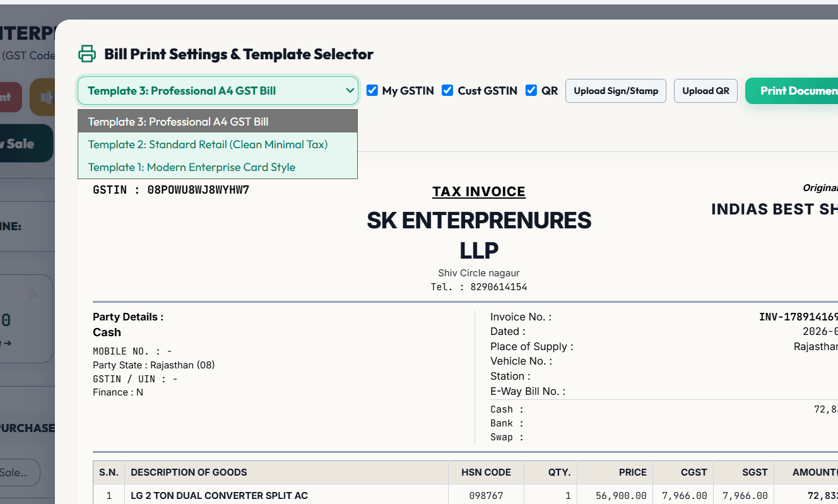Click the Place of Supply label
The width and height of the screenshot is (838, 504).
click(532, 346)
